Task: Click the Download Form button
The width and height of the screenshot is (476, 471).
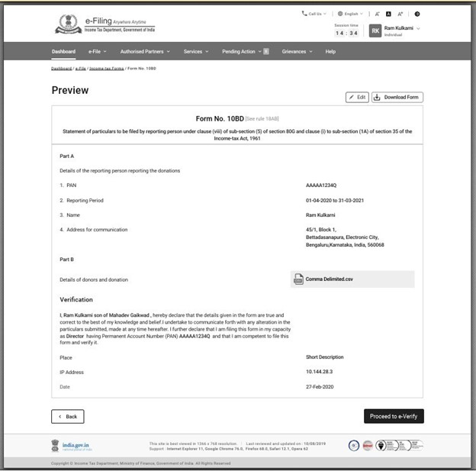Action: tap(397, 97)
